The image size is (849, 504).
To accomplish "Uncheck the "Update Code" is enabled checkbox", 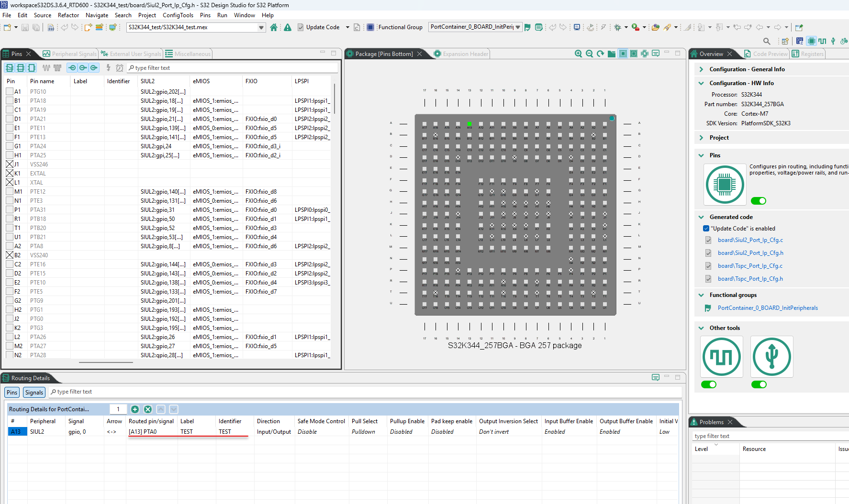I will pos(706,229).
